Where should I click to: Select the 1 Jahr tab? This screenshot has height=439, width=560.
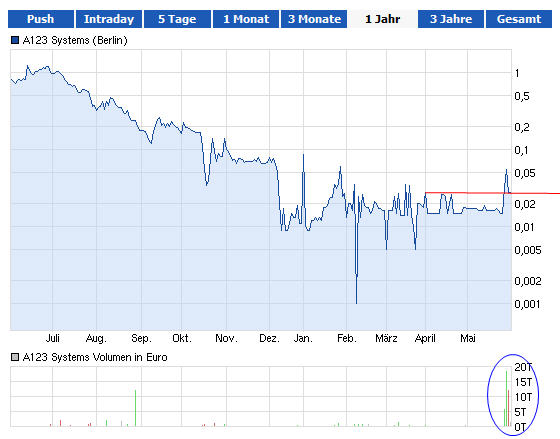coord(382,19)
